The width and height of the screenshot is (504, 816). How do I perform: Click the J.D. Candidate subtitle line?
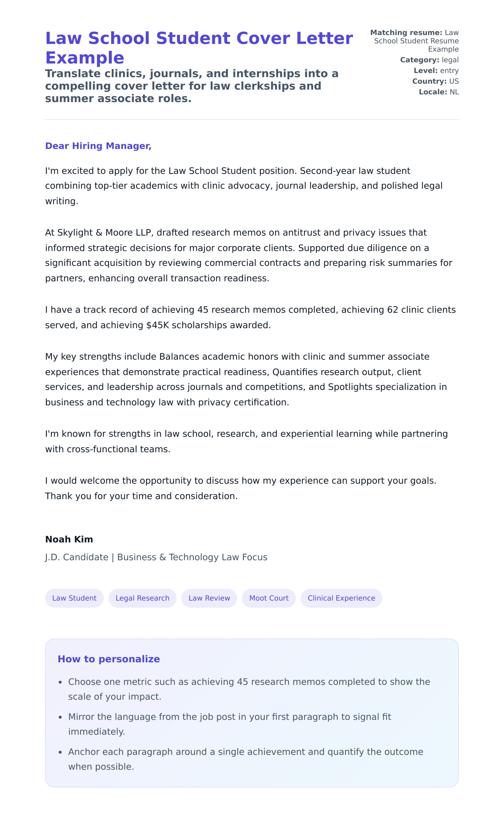[x=156, y=557]
